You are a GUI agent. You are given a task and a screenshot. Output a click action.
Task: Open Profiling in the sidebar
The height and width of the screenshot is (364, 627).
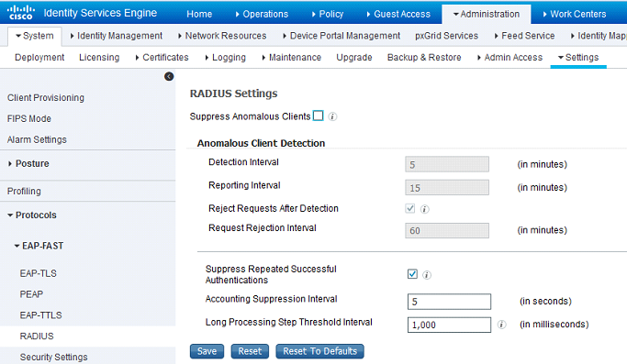(24, 191)
